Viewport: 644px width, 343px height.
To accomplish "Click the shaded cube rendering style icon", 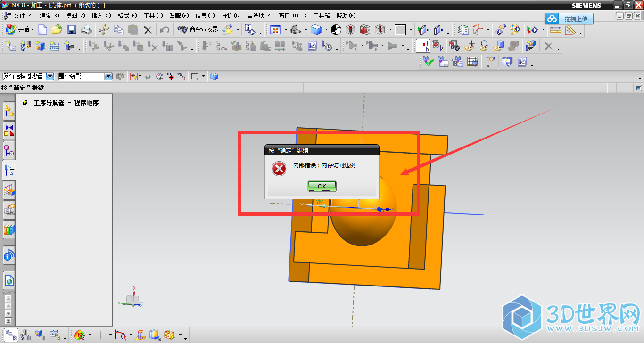I will click(x=316, y=30).
